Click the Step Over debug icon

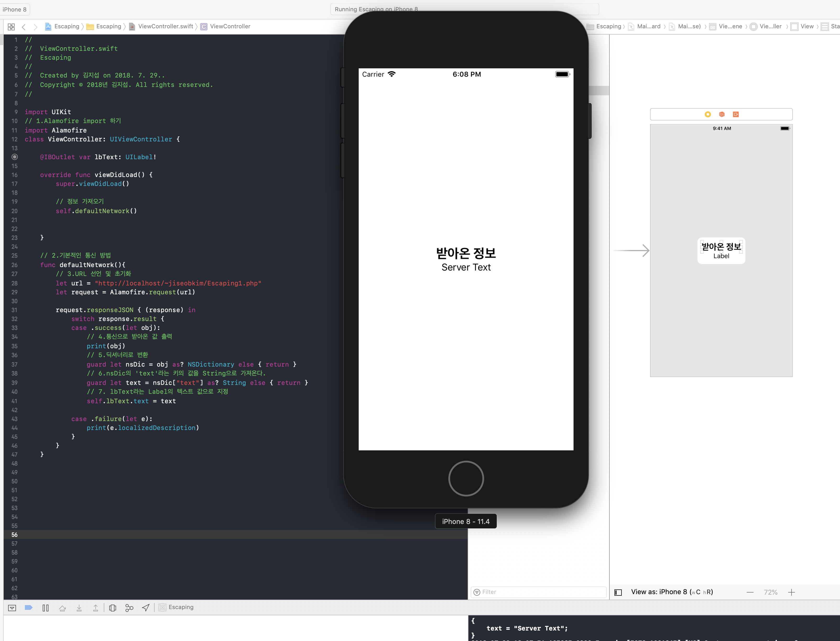point(62,608)
